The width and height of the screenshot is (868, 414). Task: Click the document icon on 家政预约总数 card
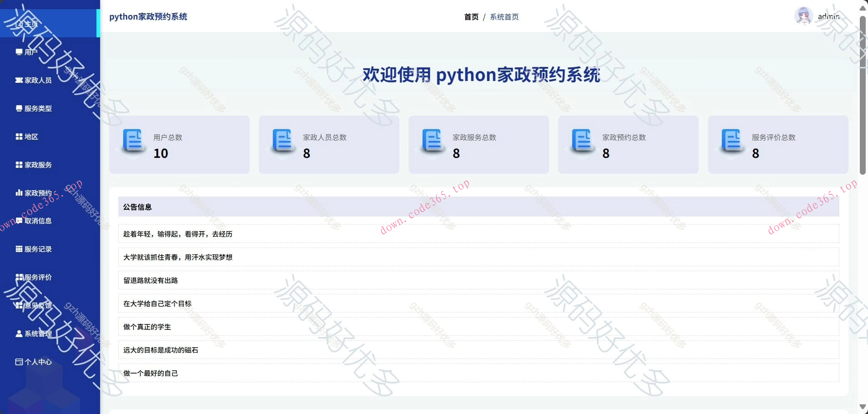(x=582, y=141)
